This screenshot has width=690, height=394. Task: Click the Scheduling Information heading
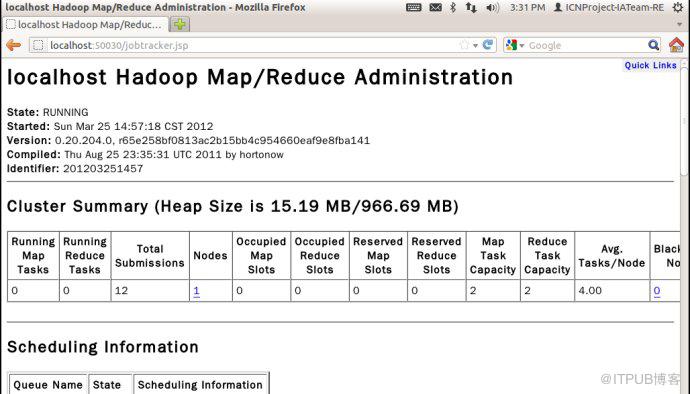pos(103,347)
